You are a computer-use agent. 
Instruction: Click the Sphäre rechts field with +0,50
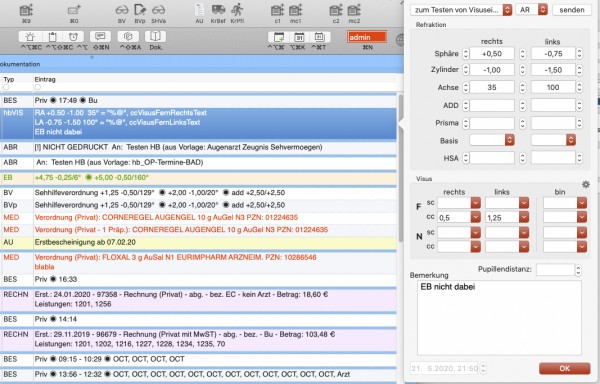492,54
